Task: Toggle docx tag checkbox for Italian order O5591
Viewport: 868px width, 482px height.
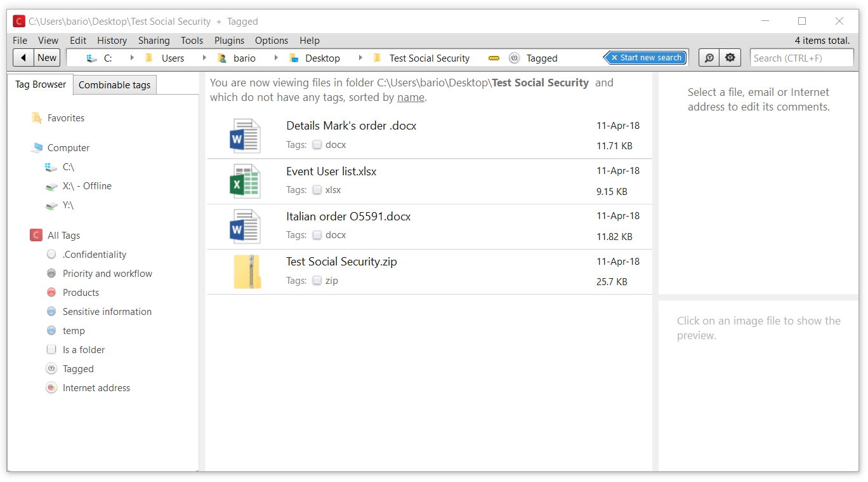Action: click(x=317, y=235)
